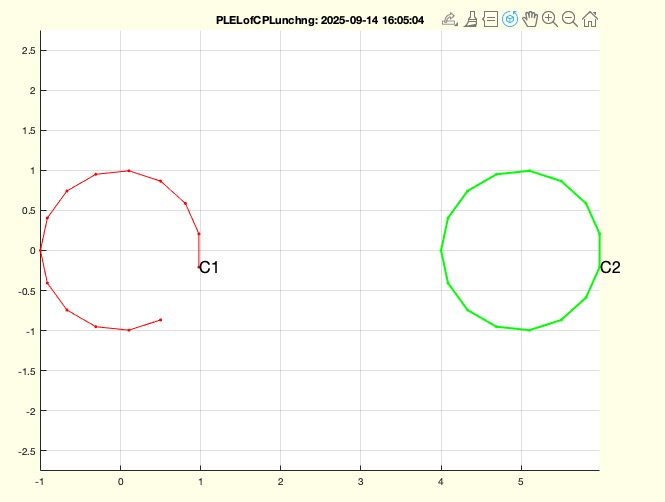Click the topmost point of red circle

click(x=128, y=171)
